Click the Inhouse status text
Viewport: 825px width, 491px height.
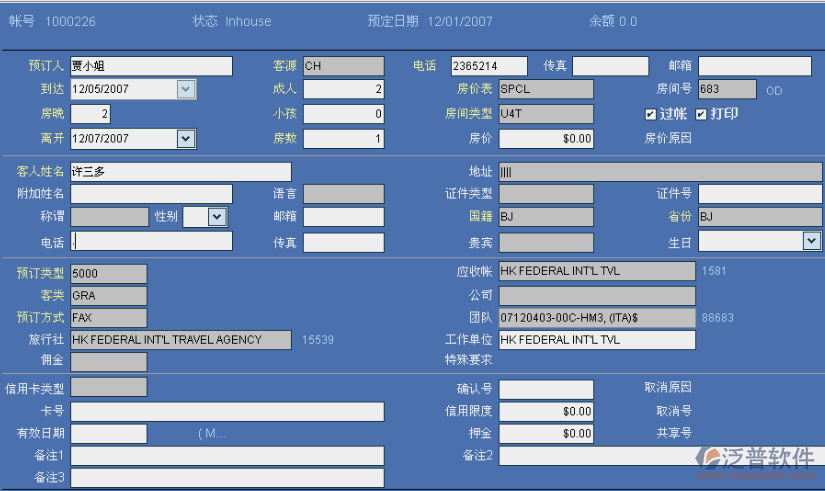[248, 22]
